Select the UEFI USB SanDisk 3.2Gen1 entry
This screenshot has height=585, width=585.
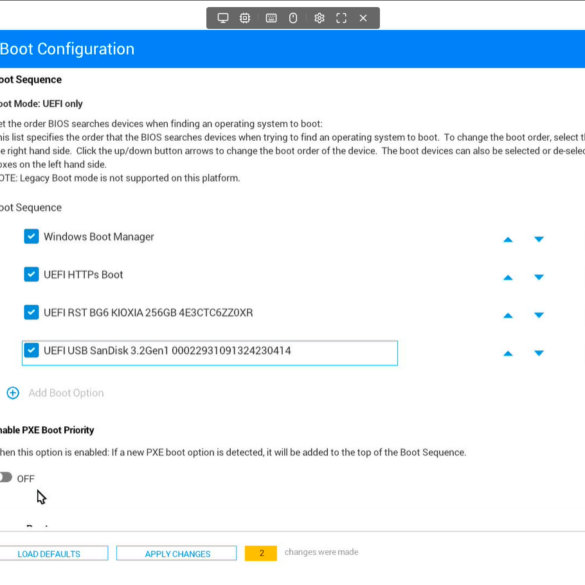tap(167, 350)
